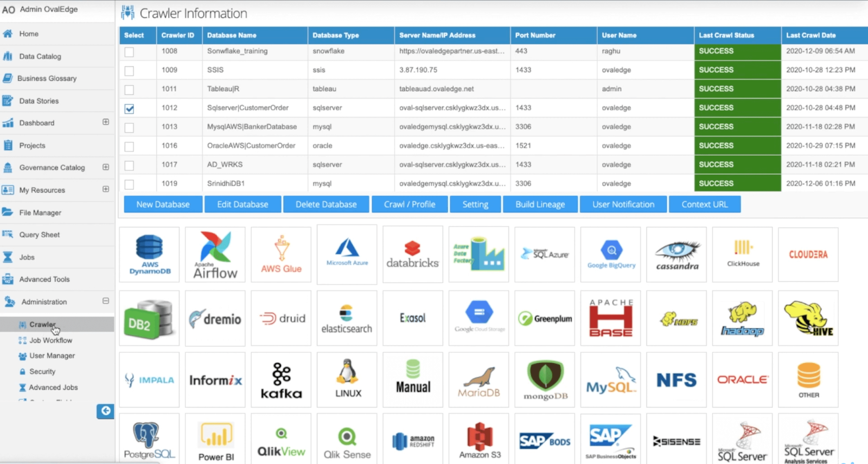The image size is (868, 464).
Task: Check the MysqlAWS|BankerDatabase row checkbox
Action: click(x=129, y=128)
